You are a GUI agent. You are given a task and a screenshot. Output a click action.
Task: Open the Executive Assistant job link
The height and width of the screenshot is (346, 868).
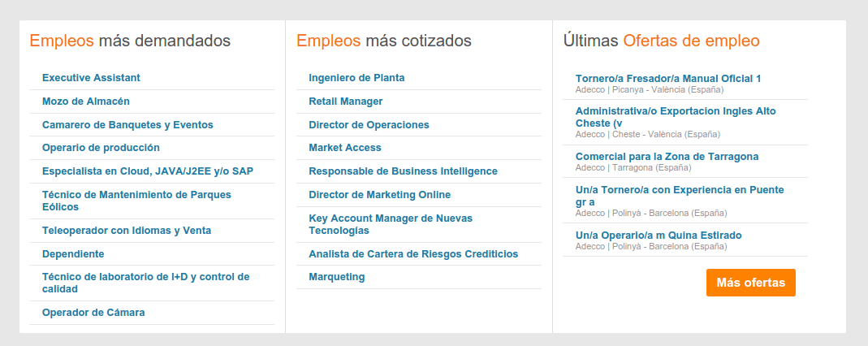(x=91, y=78)
